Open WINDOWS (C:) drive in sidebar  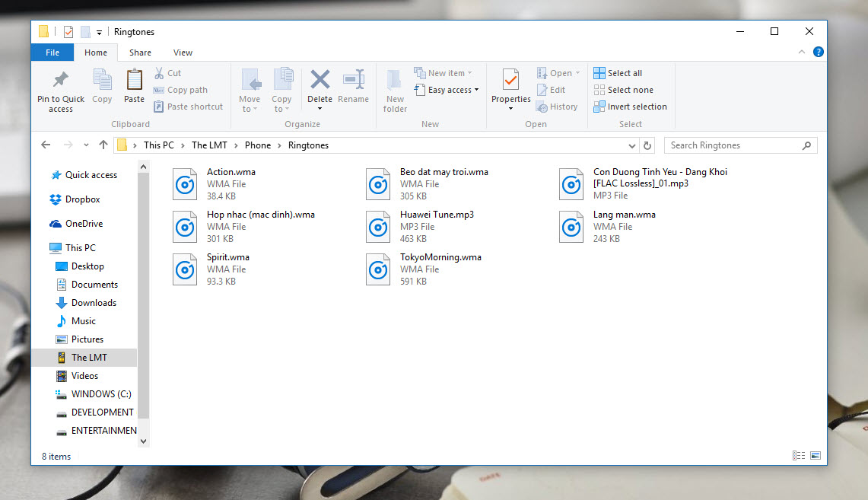[x=94, y=394]
